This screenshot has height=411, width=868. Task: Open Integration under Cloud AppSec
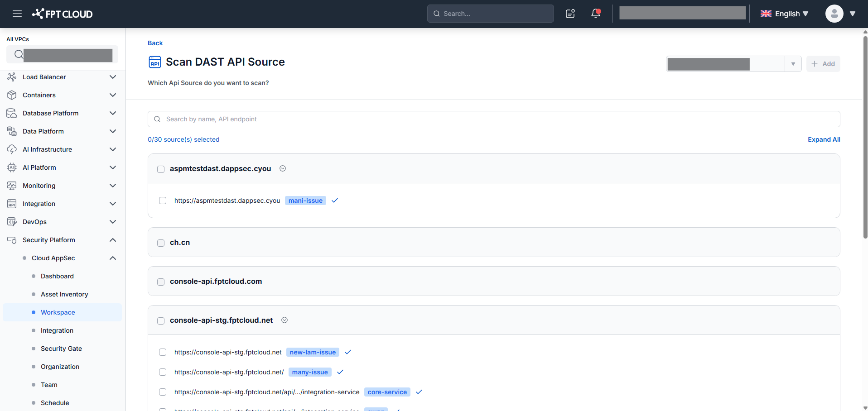[x=57, y=330]
